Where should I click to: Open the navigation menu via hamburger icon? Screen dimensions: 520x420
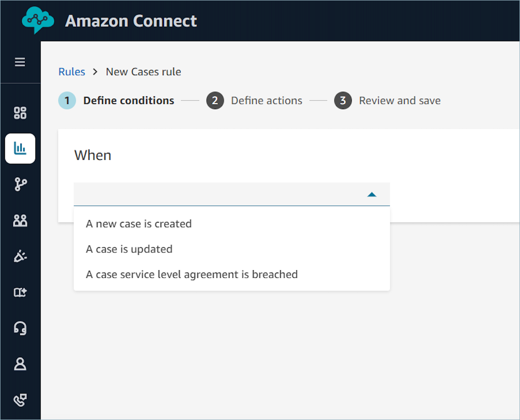coord(20,62)
